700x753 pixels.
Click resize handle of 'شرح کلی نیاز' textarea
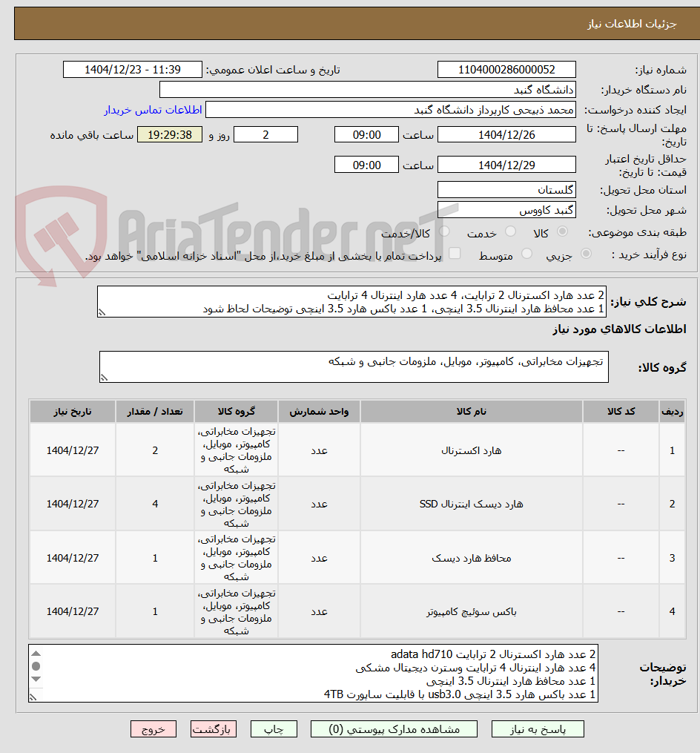pos(102,312)
